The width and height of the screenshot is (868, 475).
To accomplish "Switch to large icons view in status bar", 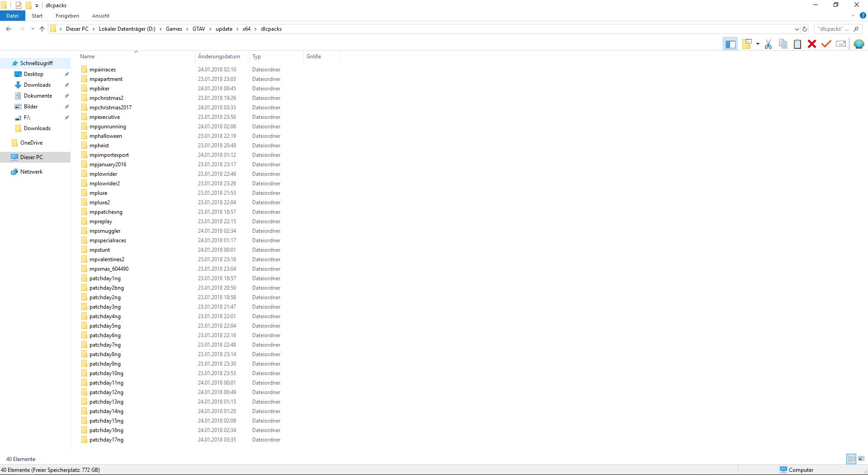I will tap(861, 459).
